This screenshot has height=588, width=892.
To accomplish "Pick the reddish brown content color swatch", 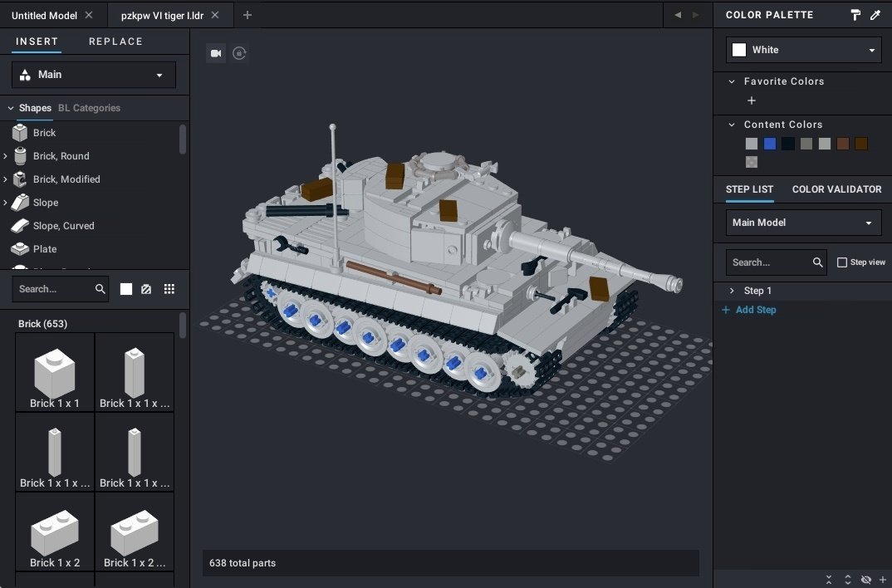I will pyautogui.click(x=842, y=144).
